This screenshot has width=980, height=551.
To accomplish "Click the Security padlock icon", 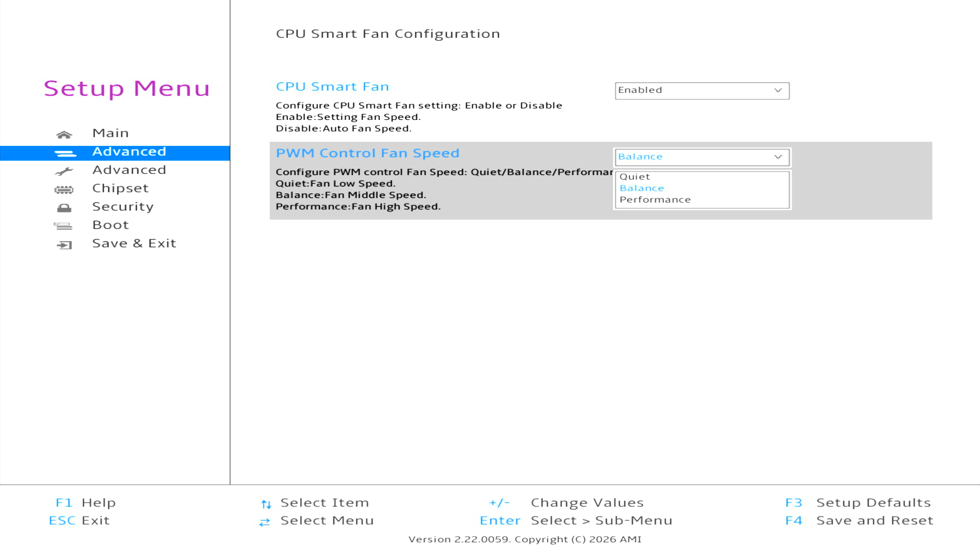I will pos(64,208).
